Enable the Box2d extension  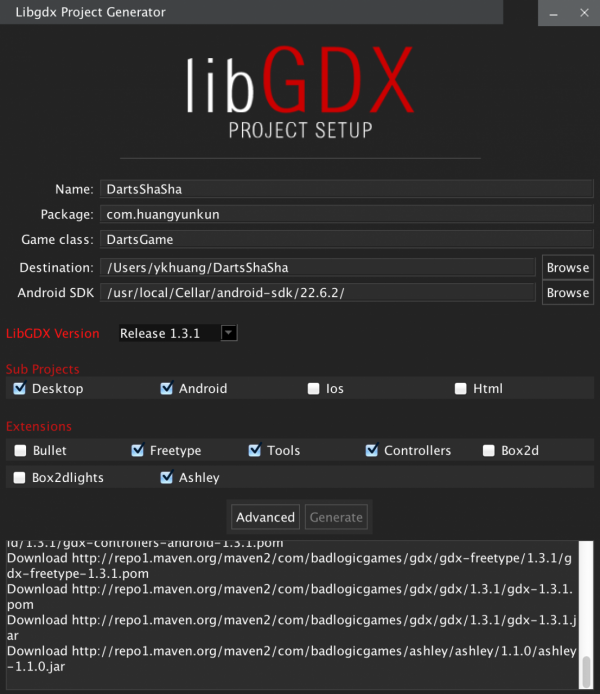(488, 451)
